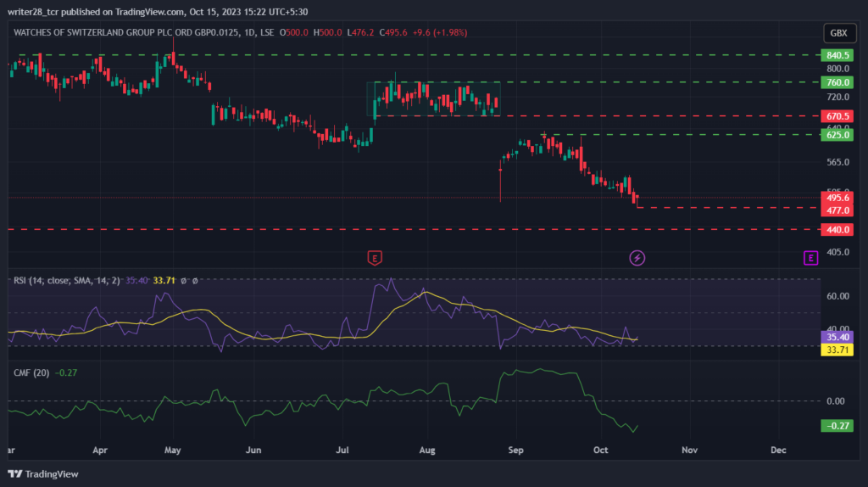Screen dimensions: 868x487
Task: Select the 760.0 resistance level label
Action: (837, 82)
